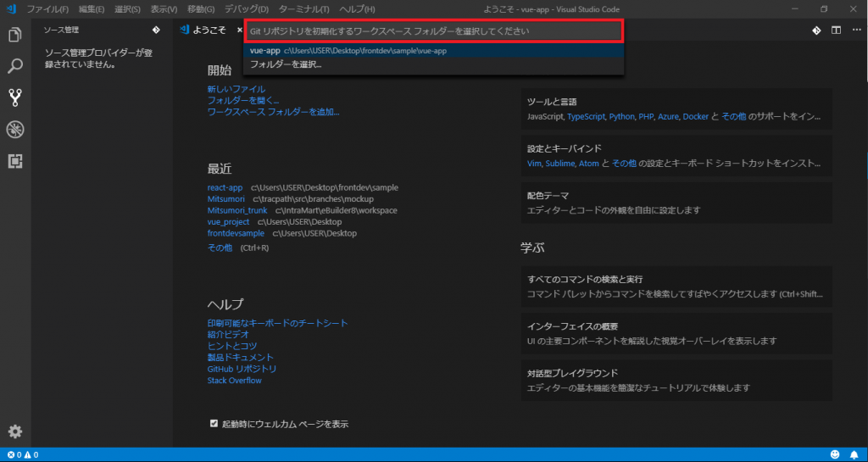Open the 配色テーマ card

676,203
